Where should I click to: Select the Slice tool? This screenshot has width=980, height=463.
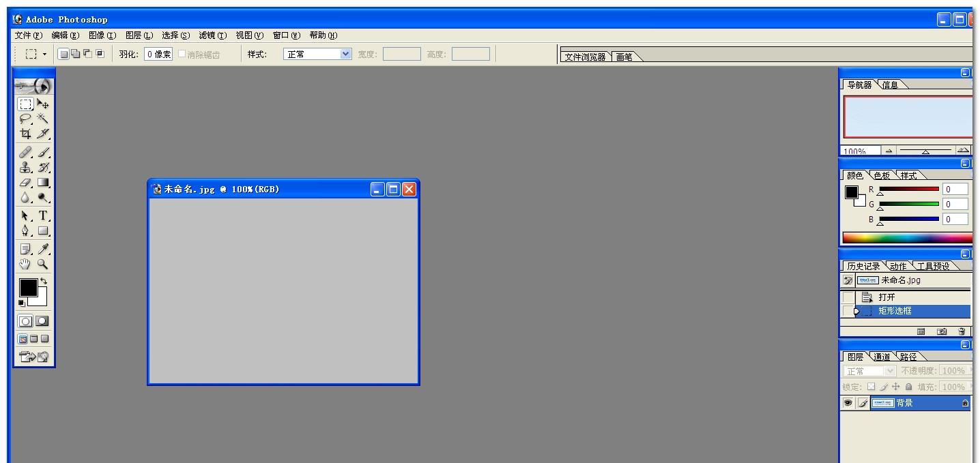(x=43, y=134)
